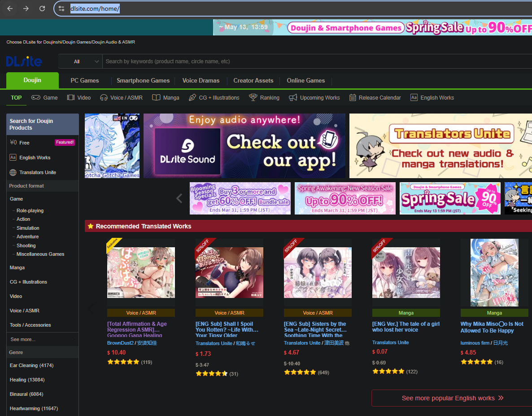
Task: Open the Blooming Season Specials bundle banner
Action: (240, 198)
